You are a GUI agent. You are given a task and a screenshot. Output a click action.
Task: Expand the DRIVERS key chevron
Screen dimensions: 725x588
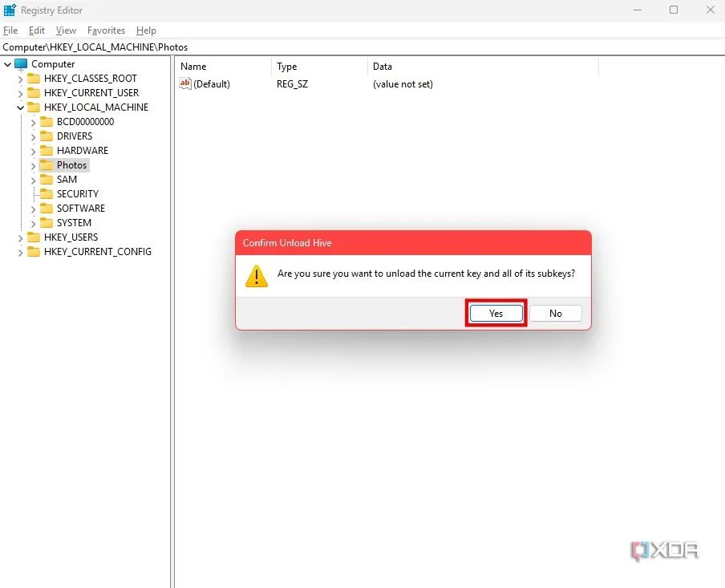(34, 137)
